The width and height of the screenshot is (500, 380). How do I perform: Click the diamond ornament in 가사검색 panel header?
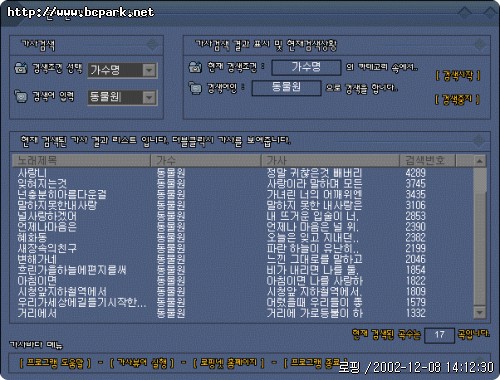pyautogui.click(x=152, y=44)
